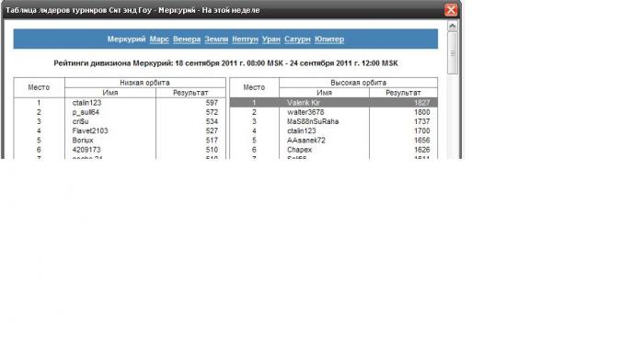The width and height of the screenshot is (644, 362).
Task: Open the Марс division link
Action: point(159,40)
